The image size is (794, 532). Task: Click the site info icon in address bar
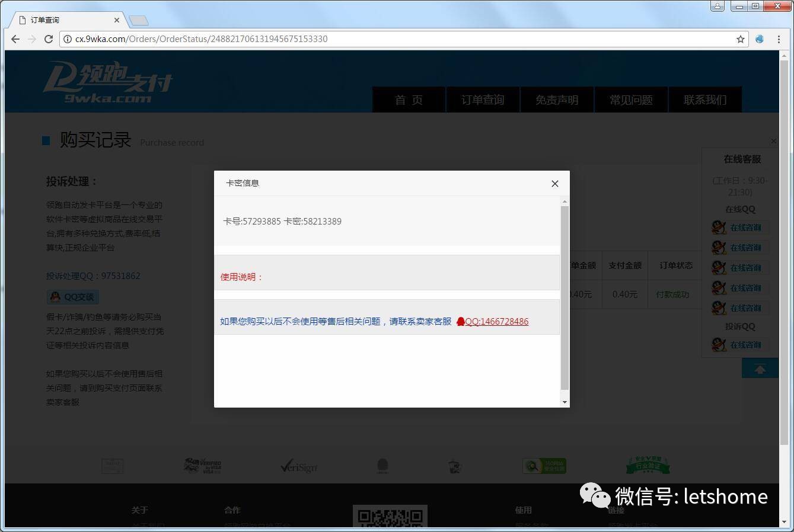(x=68, y=39)
